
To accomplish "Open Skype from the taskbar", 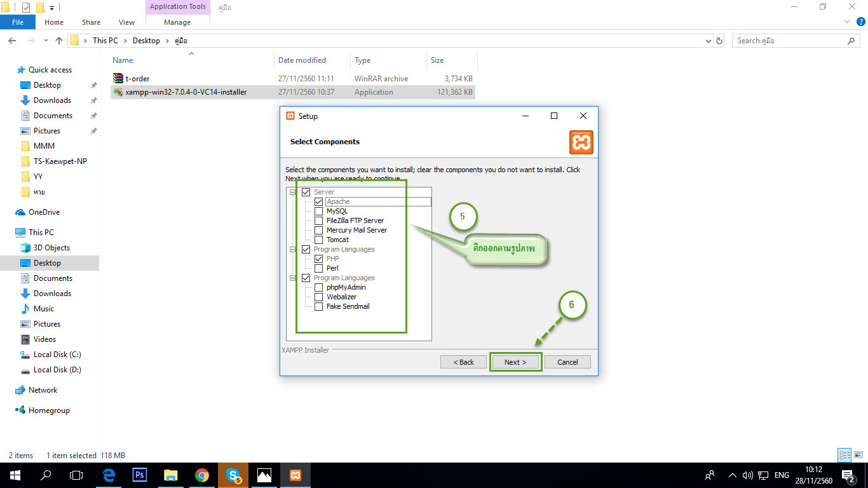I will click(x=233, y=475).
